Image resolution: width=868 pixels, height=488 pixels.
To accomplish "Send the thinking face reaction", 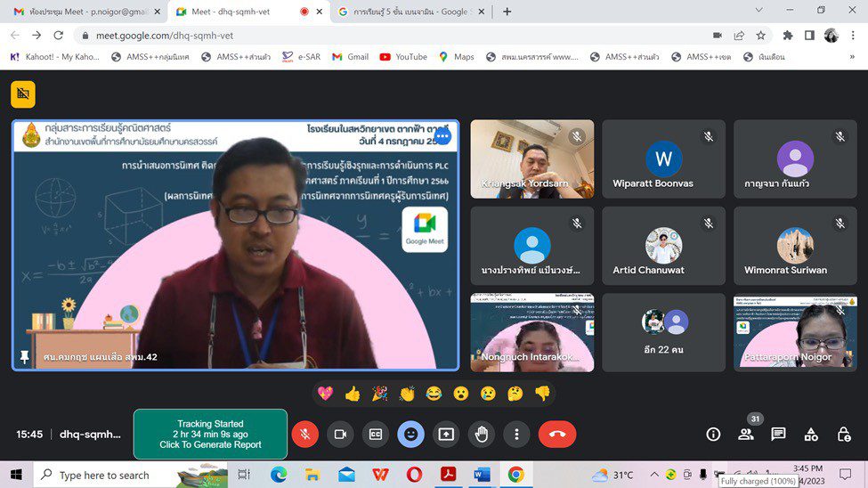I will click(515, 394).
